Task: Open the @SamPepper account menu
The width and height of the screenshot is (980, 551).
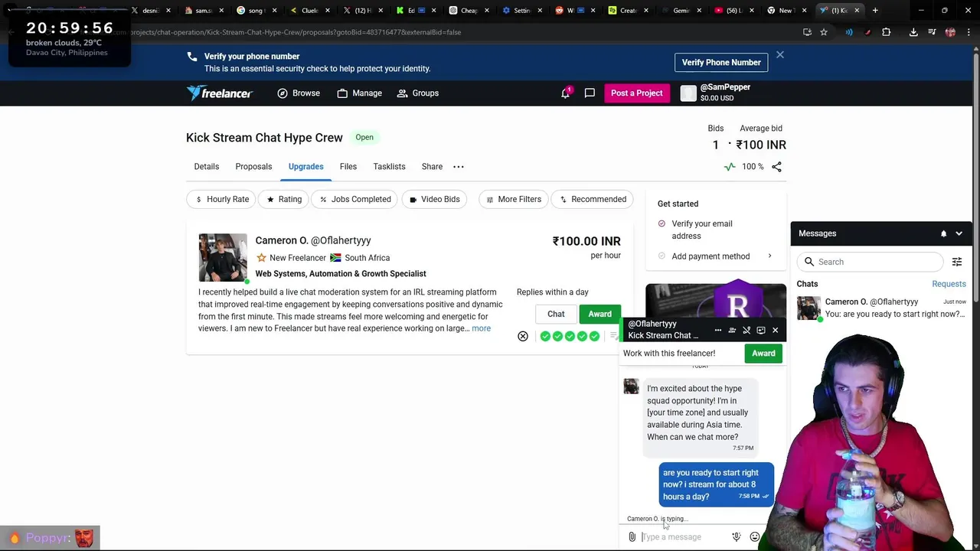Action: pyautogui.click(x=715, y=93)
